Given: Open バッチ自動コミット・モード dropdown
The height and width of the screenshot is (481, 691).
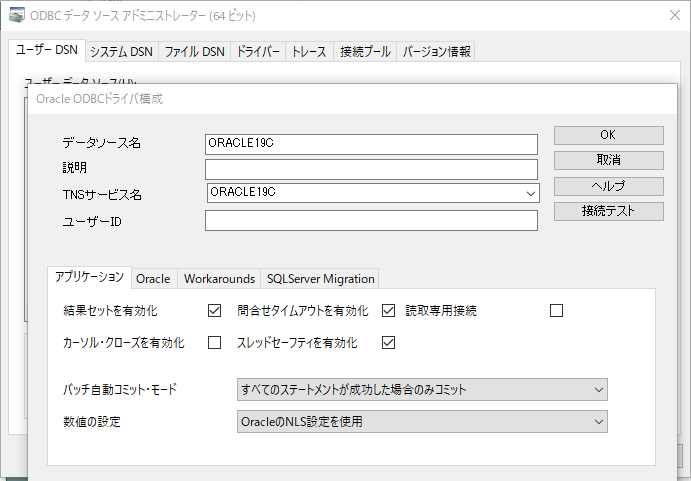Looking at the screenshot, I should (597, 389).
